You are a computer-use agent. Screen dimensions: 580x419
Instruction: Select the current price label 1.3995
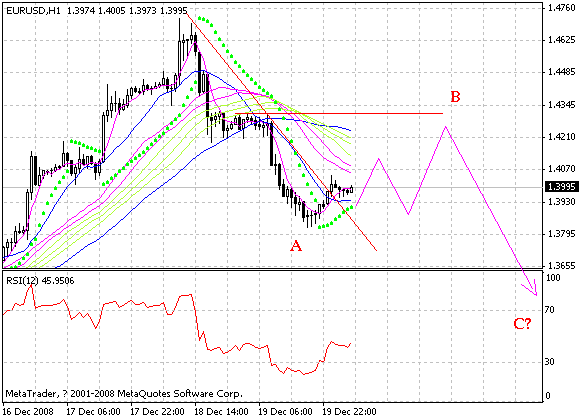pyautogui.click(x=562, y=187)
